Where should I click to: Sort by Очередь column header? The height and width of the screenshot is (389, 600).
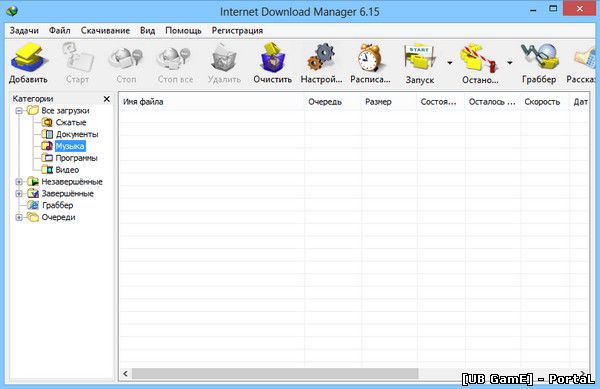[333, 102]
